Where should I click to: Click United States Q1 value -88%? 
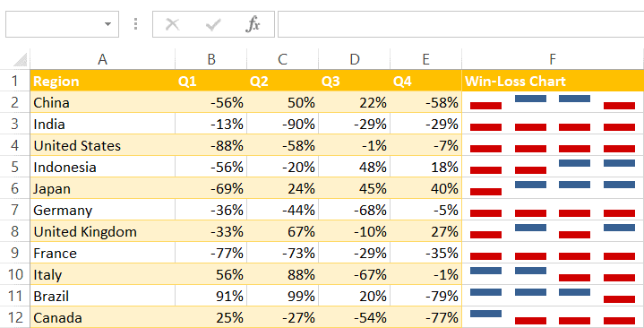click(x=211, y=145)
